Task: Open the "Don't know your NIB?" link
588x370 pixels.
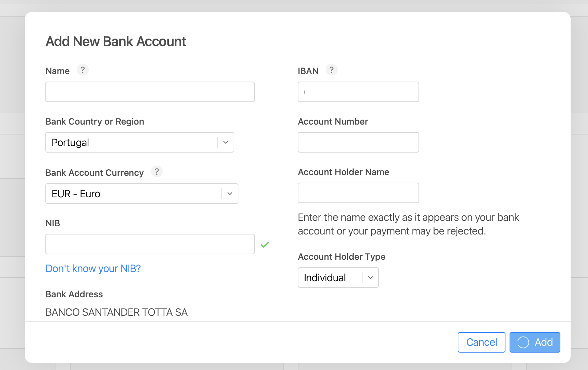Action: (93, 269)
